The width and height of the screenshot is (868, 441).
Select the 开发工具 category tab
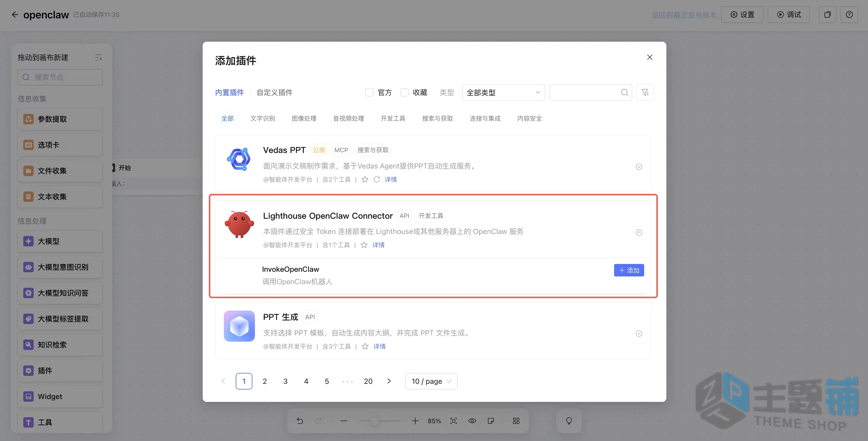point(393,118)
